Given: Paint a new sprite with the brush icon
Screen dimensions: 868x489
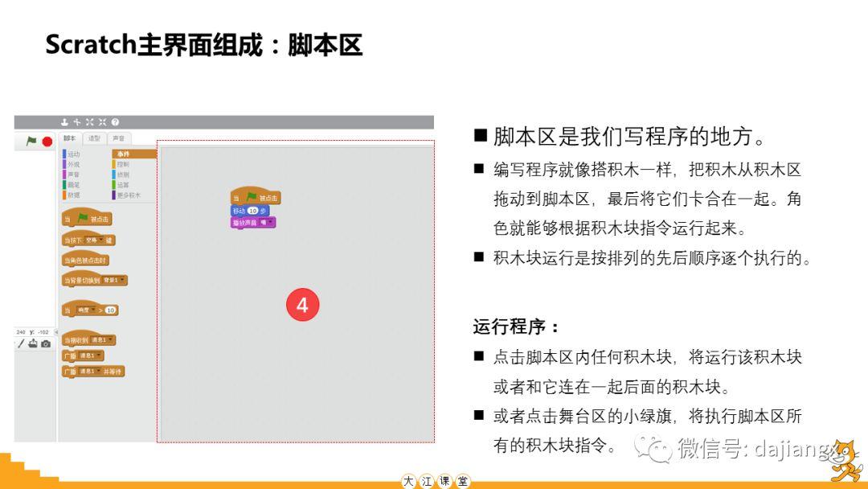Looking at the screenshot, I should [x=20, y=343].
